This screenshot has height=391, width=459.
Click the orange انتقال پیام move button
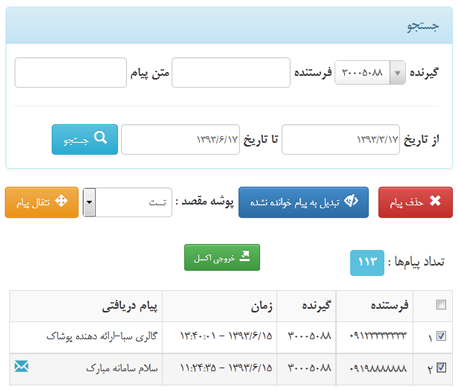(x=42, y=202)
